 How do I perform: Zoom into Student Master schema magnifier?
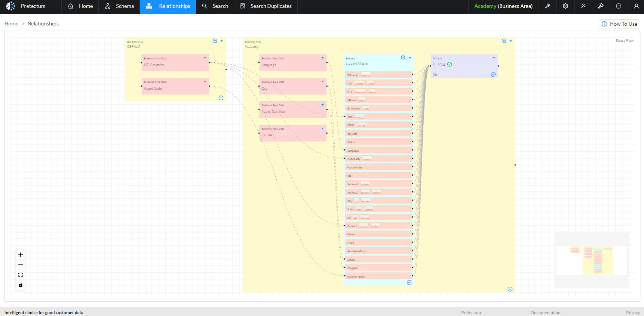[x=403, y=58]
